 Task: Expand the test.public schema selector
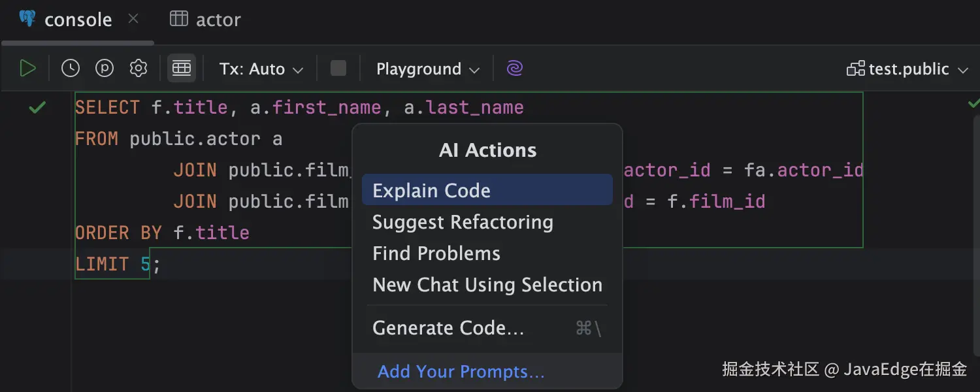pos(907,69)
